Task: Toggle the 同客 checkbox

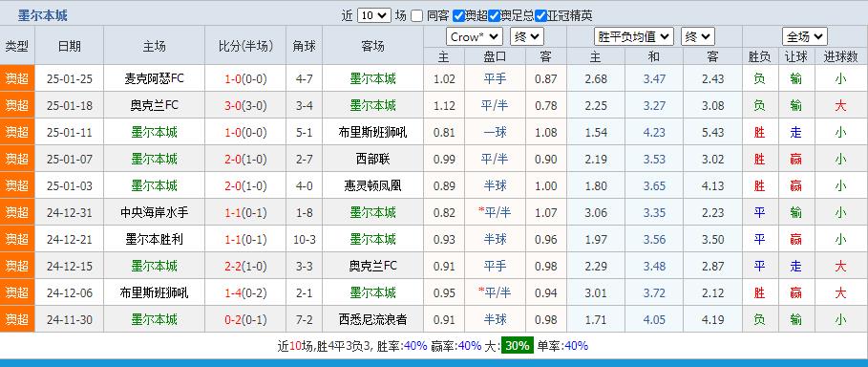Action: [417, 16]
